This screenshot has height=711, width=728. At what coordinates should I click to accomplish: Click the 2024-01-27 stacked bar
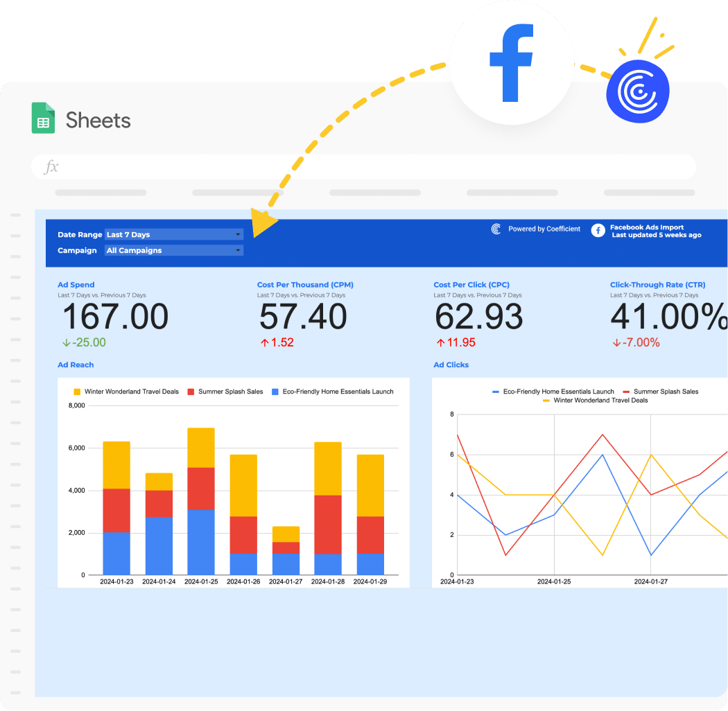[286, 550]
